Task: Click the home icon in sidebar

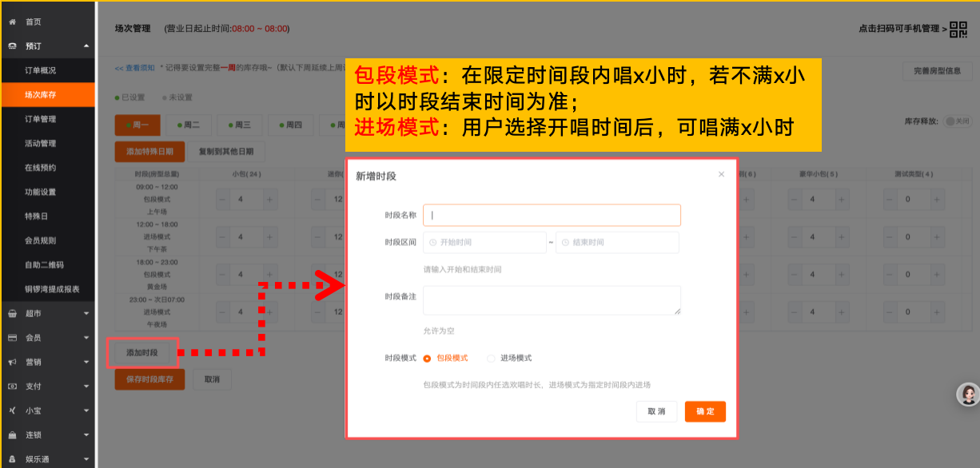Action: (12, 22)
